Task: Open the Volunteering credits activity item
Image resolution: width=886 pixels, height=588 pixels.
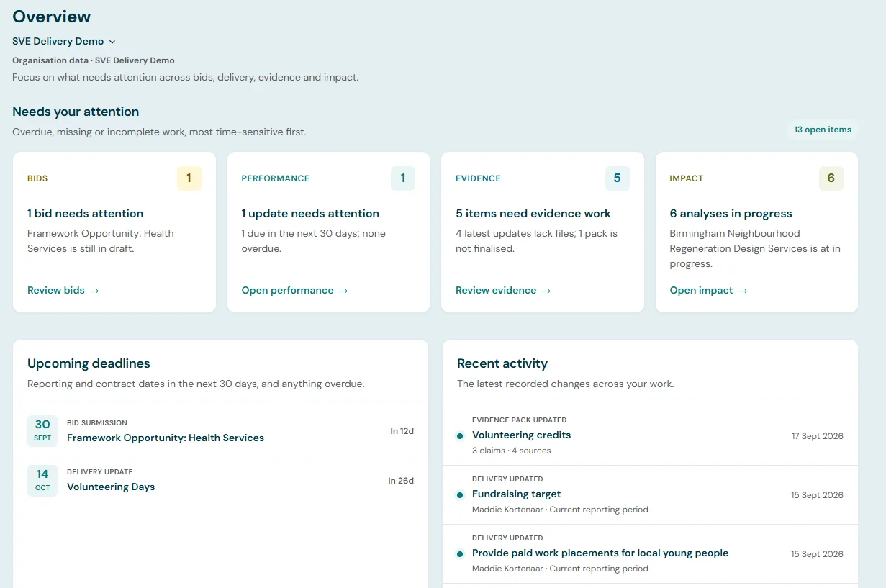Action: [522, 435]
